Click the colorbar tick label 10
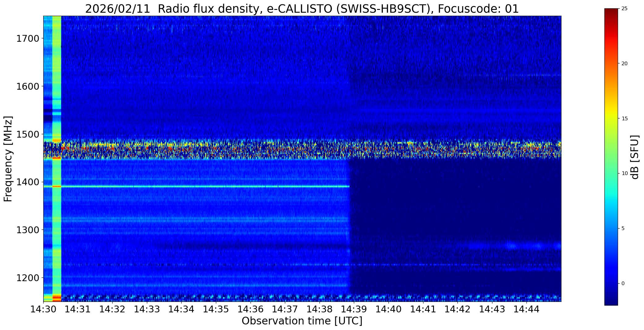This screenshot has width=644, height=330. pos(625,174)
